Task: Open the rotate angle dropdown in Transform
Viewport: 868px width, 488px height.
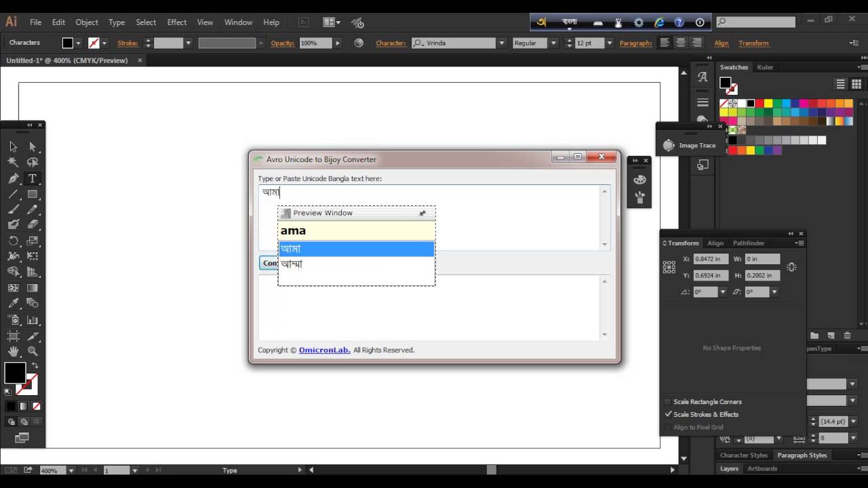Action: coord(723,292)
